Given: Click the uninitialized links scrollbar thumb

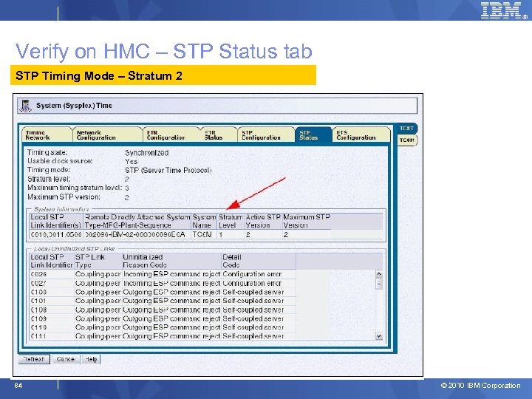Looking at the screenshot, I should click(x=379, y=284).
